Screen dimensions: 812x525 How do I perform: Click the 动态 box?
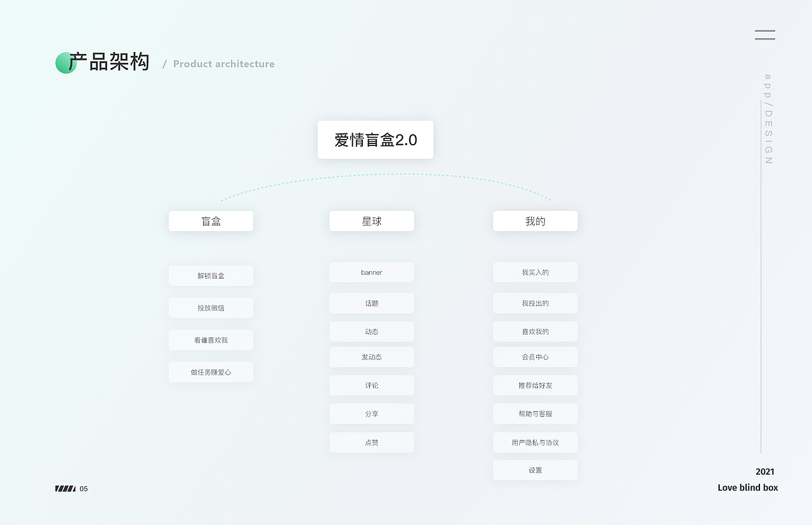pyautogui.click(x=372, y=331)
